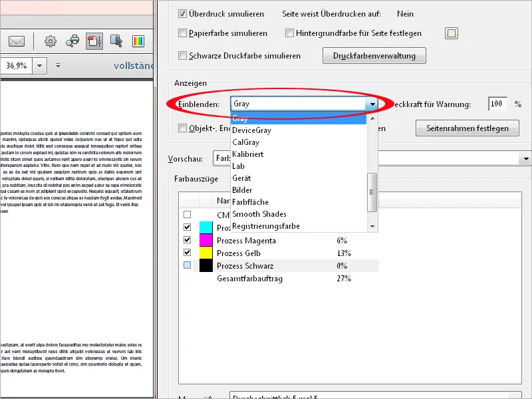Enable Papierfarbe simulieren checkbox
This screenshot has width=532, height=399.
[182, 33]
